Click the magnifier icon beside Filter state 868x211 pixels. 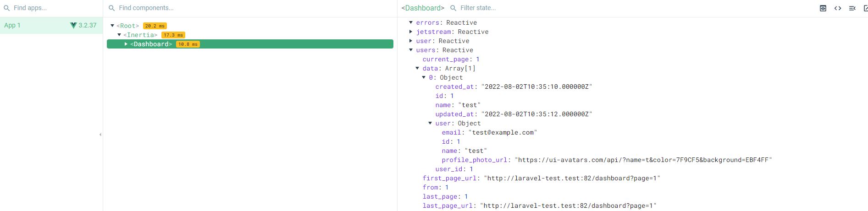coord(453,8)
